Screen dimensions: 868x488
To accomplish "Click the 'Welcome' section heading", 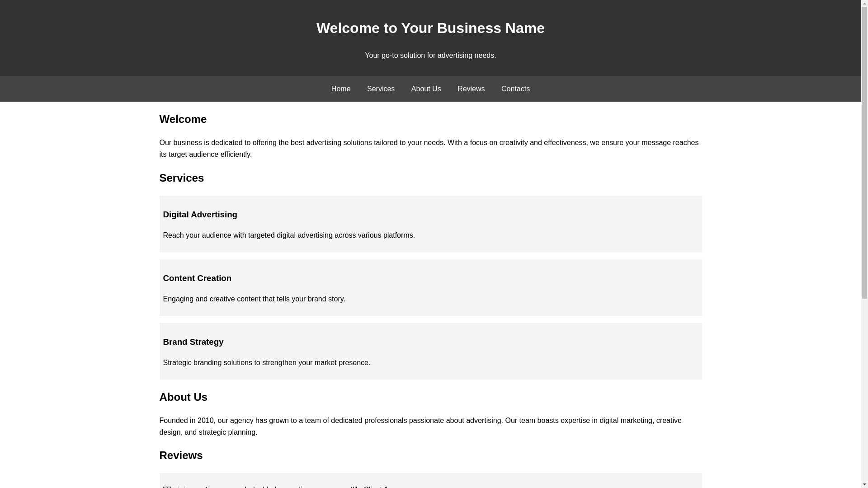I will (183, 119).
